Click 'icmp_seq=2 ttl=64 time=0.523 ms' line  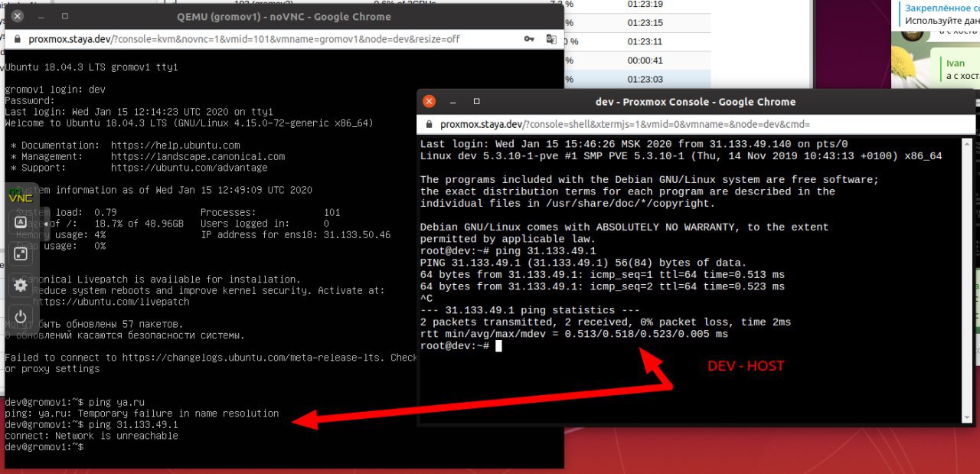click(603, 287)
